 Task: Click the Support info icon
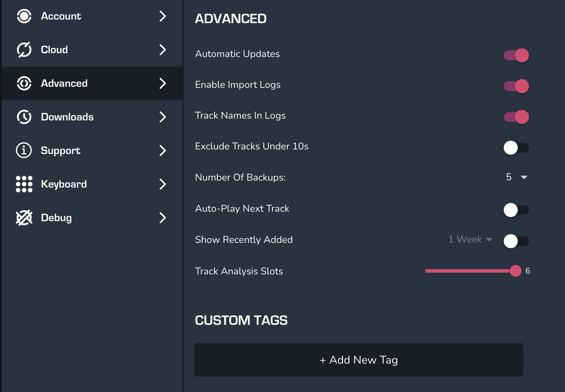24,150
